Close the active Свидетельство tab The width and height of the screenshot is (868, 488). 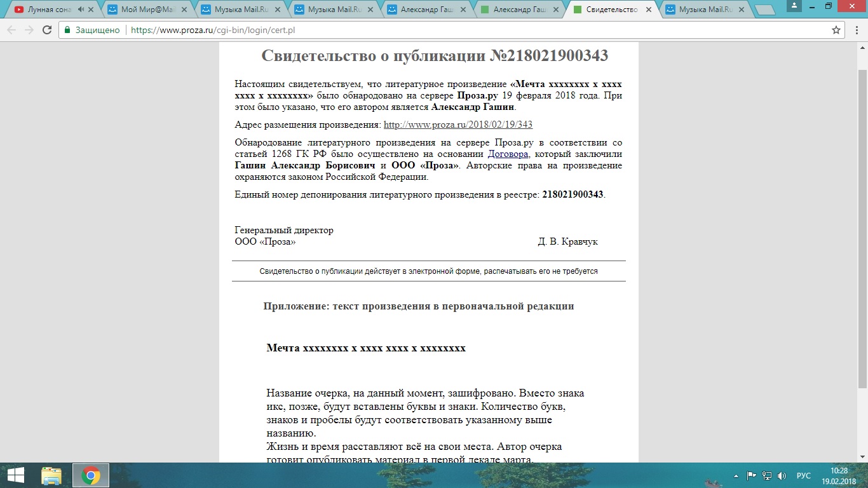point(649,10)
